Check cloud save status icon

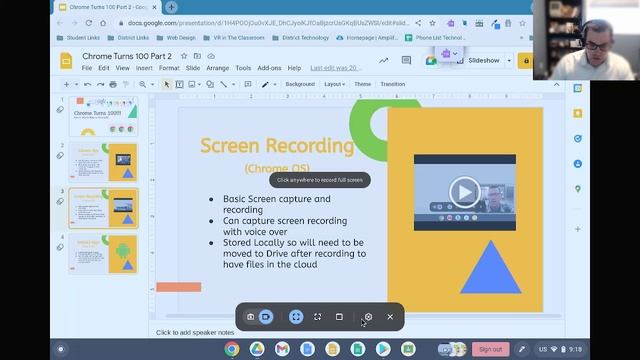tap(211, 56)
